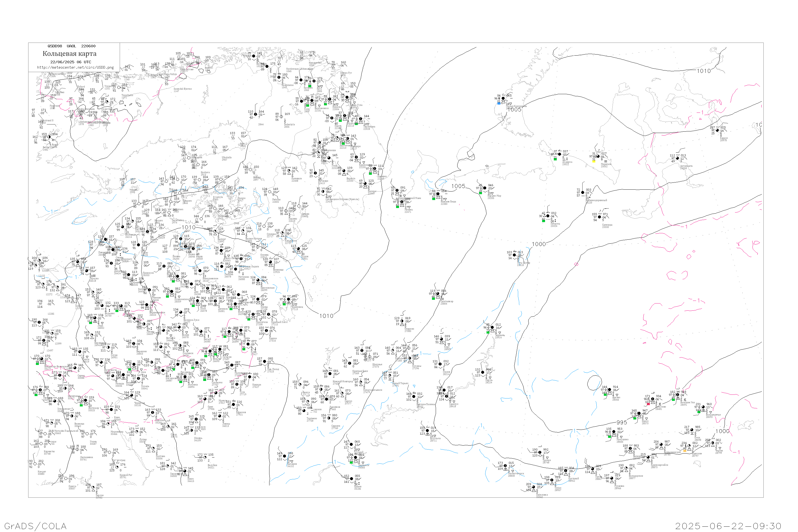Click the QSDD98 UAOL 220600 header code

(x=72, y=46)
